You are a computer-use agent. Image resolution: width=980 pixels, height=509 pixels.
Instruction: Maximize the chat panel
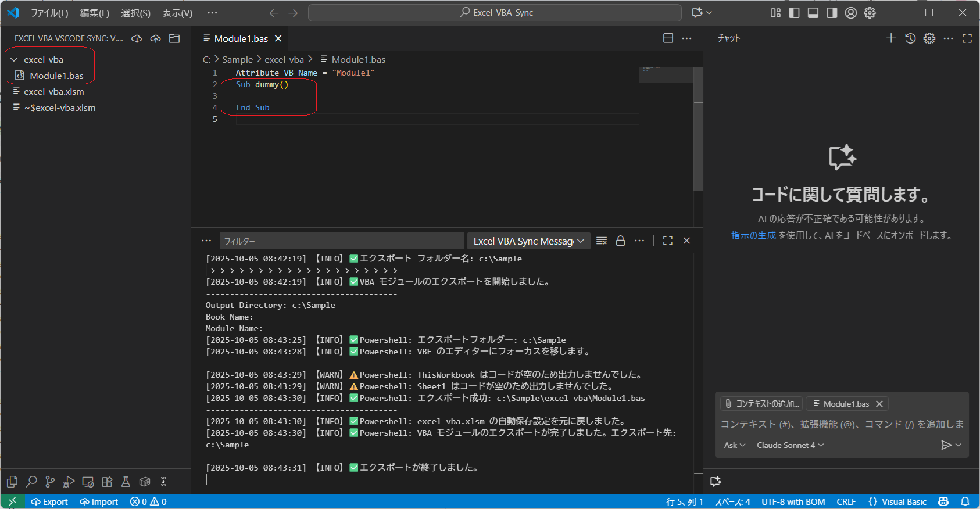967,38
